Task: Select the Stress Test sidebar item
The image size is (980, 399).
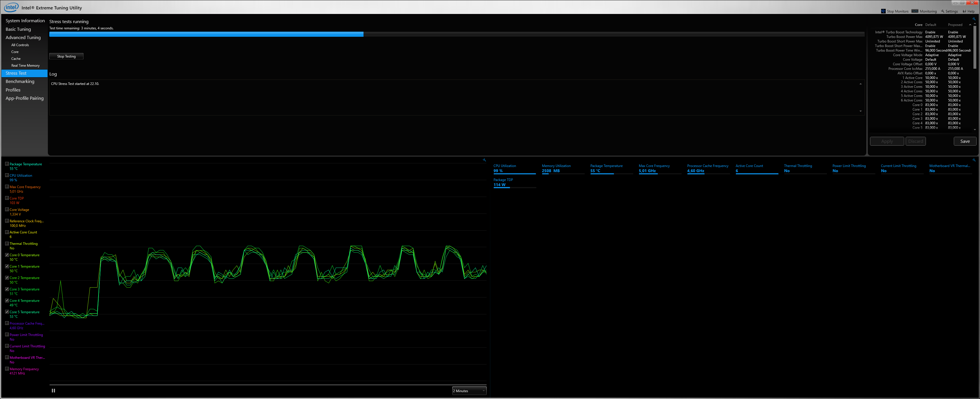Action: click(24, 73)
